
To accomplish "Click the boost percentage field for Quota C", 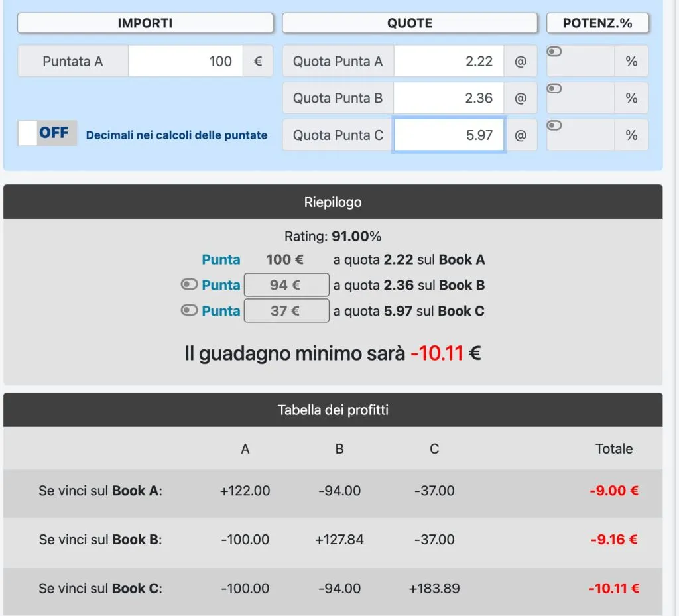I will [581, 135].
